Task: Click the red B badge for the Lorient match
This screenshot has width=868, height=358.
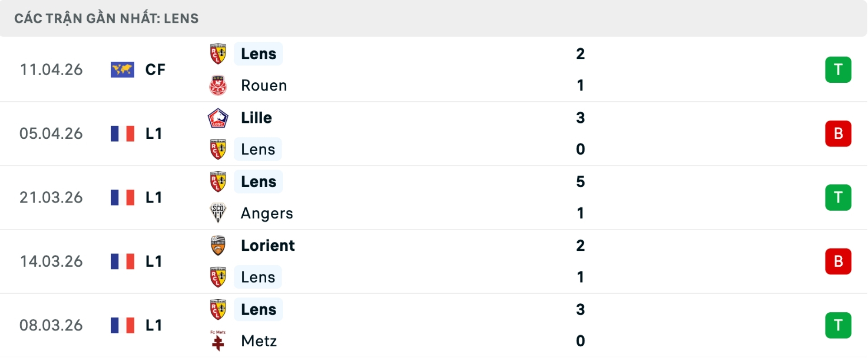Action: (x=838, y=261)
